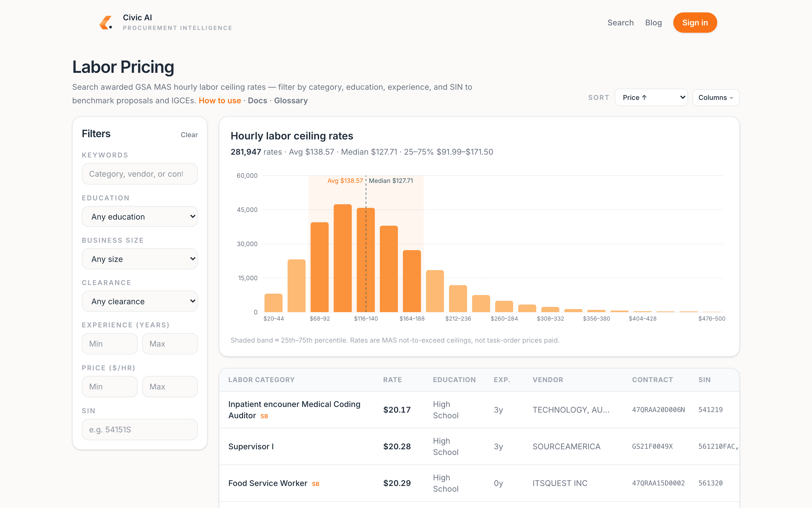Screen dimensions: 812x508
Task: Click contract 47QRAA15D0002
Action: pyautogui.click(x=658, y=483)
